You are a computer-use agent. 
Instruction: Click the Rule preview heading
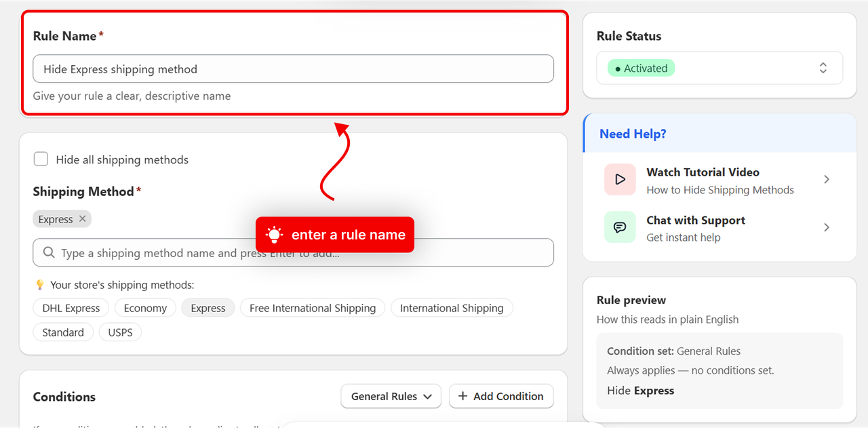click(x=631, y=300)
